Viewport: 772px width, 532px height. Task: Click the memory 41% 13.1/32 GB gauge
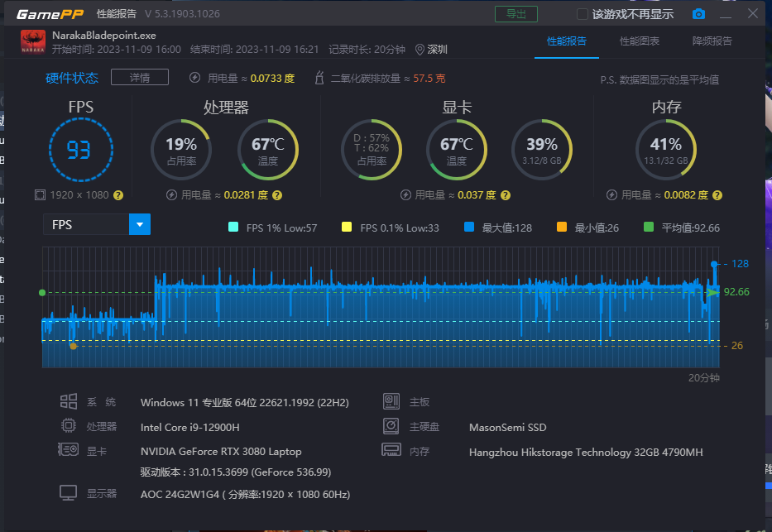(x=666, y=150)
